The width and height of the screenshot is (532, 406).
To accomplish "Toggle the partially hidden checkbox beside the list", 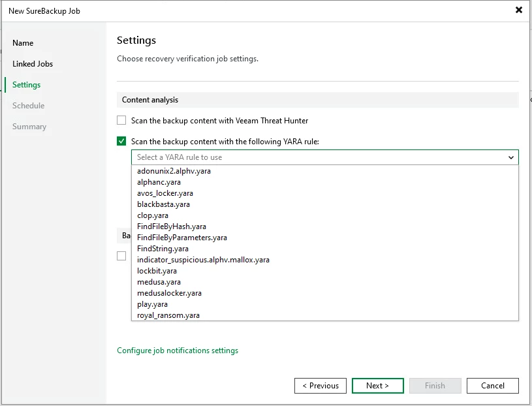I will coord(121,256).
